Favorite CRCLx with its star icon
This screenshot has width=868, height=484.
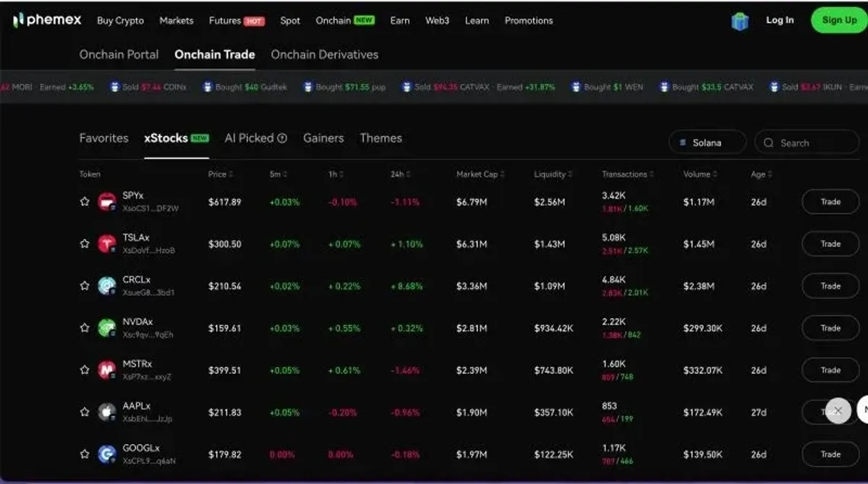point(85,286)
